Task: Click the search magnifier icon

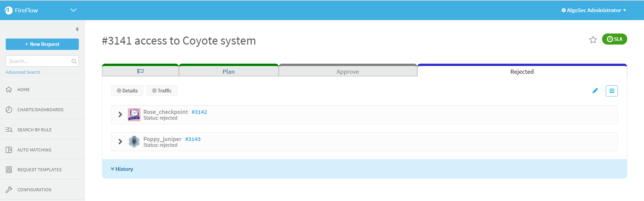Action: [74, 61]
